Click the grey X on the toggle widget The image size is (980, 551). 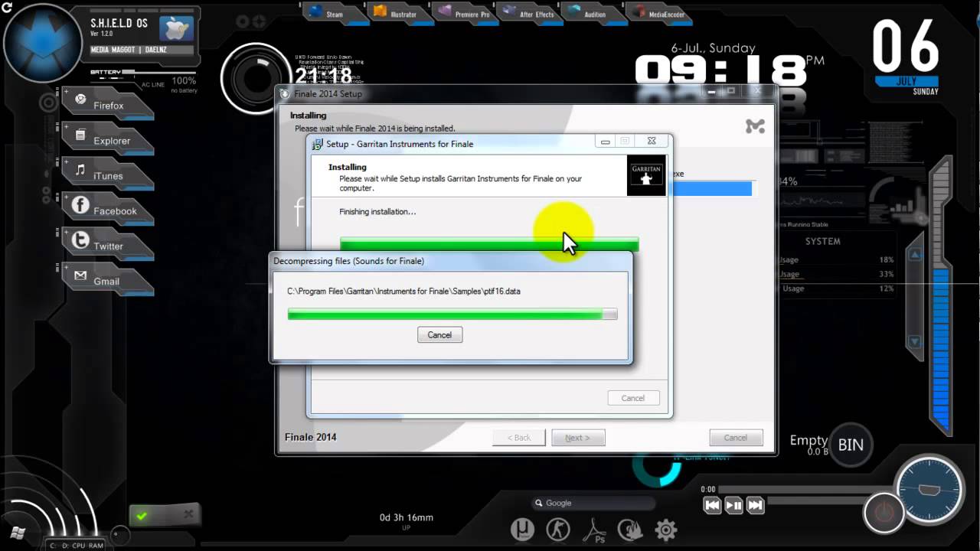pyautogui.click(x=188, y=515)
